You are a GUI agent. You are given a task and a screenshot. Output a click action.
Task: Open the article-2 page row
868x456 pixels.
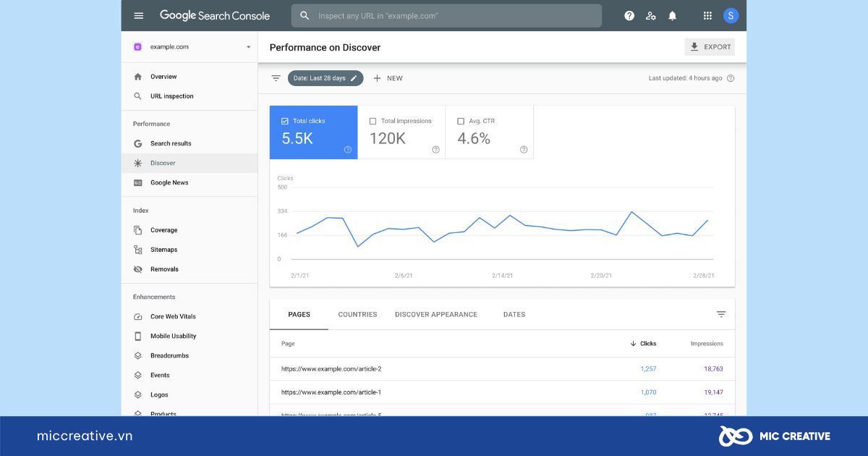click(502, 369)
